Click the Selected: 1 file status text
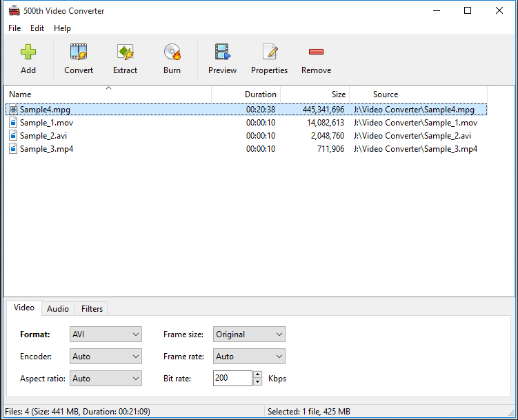The height and width of the screenshot is (420, 518). tap(308, 412)
